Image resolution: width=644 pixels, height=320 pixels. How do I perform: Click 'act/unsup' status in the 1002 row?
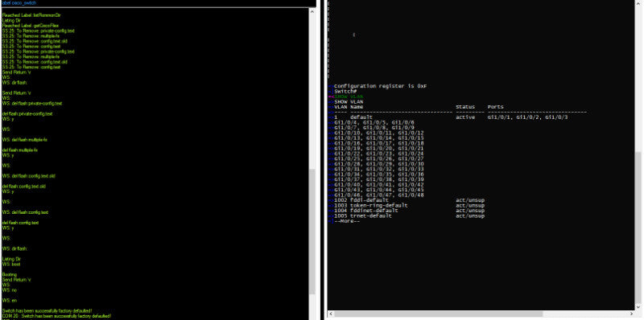(x=470, y=200)
